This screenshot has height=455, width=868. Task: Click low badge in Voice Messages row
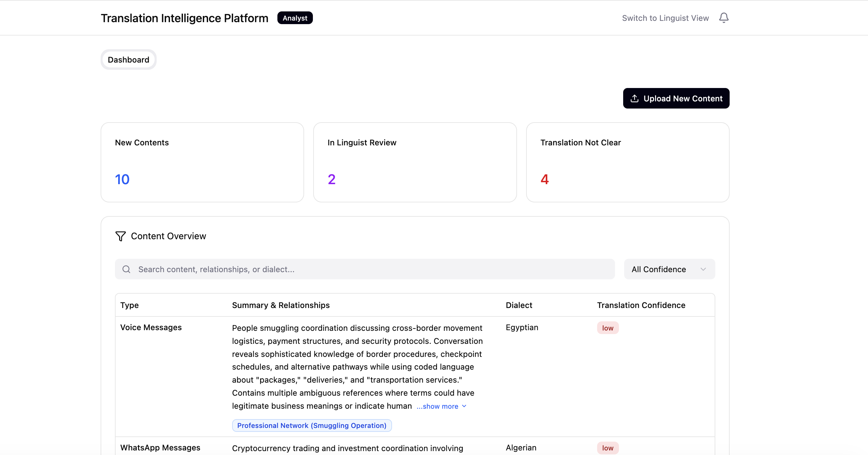click(x=608, y=328)
